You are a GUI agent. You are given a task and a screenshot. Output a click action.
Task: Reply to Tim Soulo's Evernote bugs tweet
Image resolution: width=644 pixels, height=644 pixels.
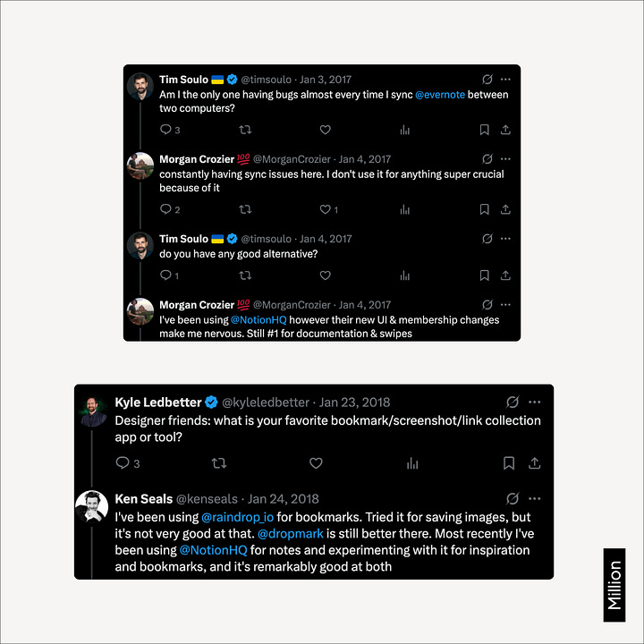[x=165, y=130]
